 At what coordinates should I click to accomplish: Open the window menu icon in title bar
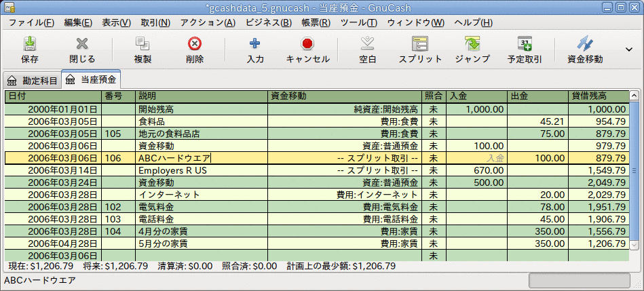coord(9,7)
